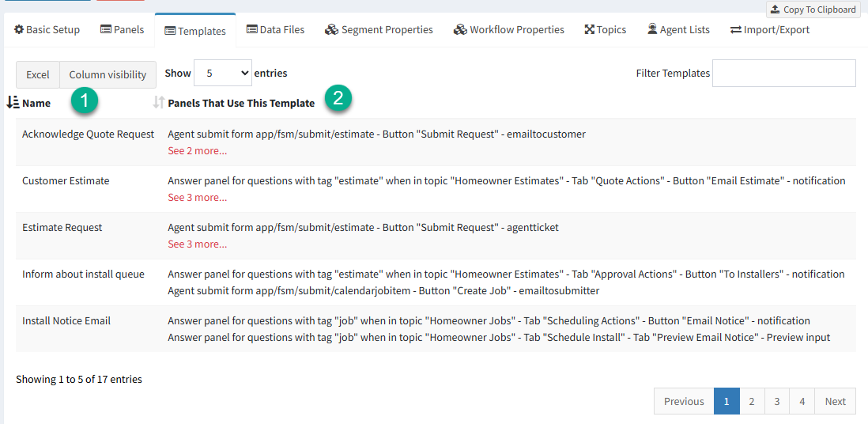Image resolution: width=868 pixels, height=424 pixels.
Task: Jump to pagination page 3
Action: coord(777,401)
